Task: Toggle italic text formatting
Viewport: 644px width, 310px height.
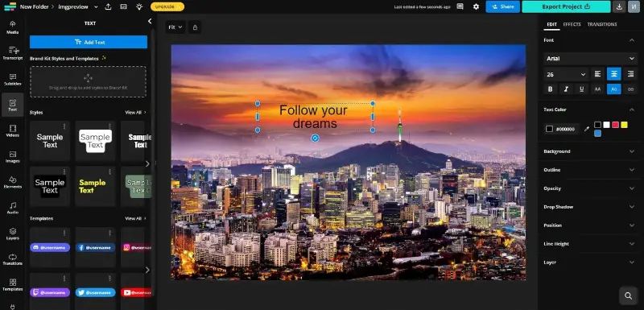Action: [566, 89]
